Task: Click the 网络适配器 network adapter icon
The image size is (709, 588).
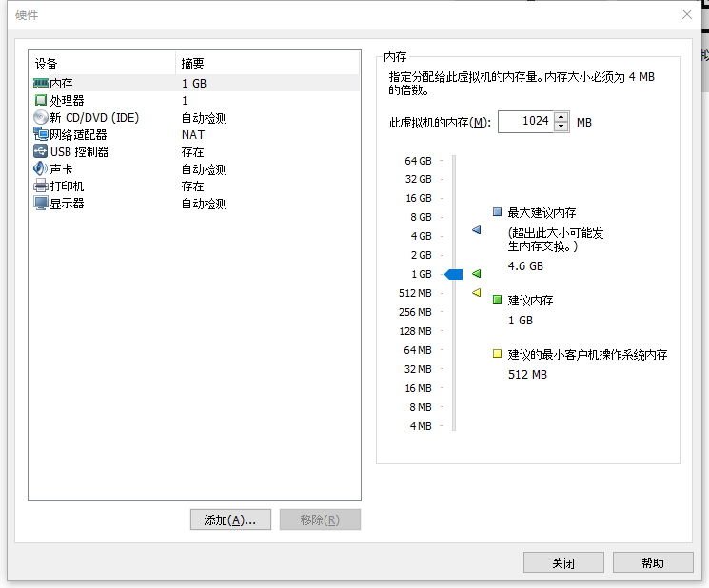Action: (41, 134)
